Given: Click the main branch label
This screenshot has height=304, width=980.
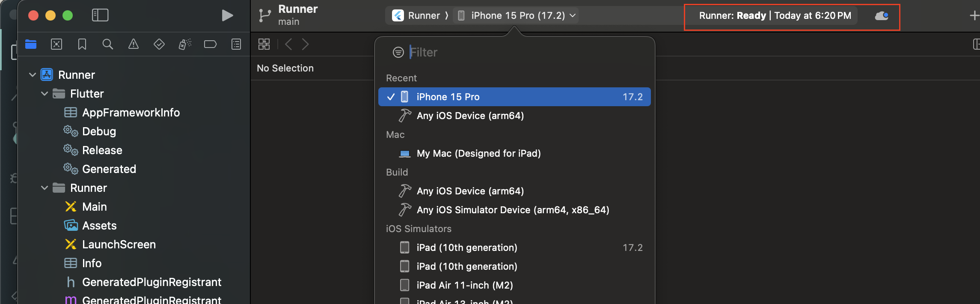Looking at the screenshot, I should [x=289, y=22].
